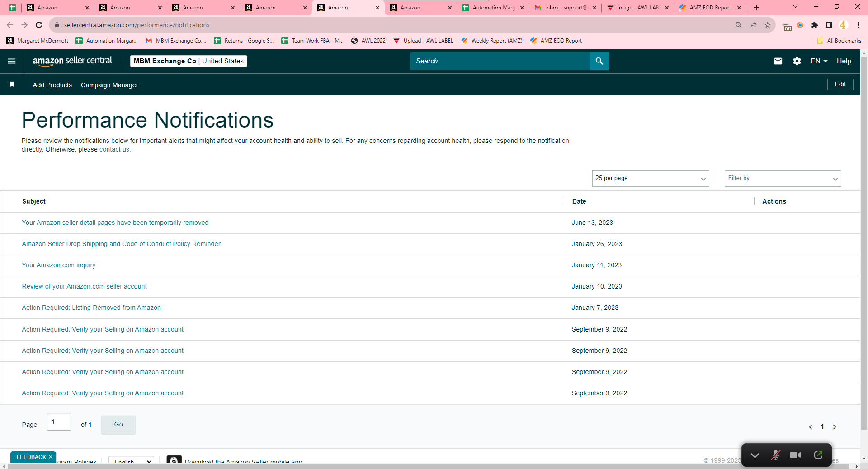The width and height of the screenshot is (868, 469).
Task: Bookmark this page with star icon
Action: (768, 25)
